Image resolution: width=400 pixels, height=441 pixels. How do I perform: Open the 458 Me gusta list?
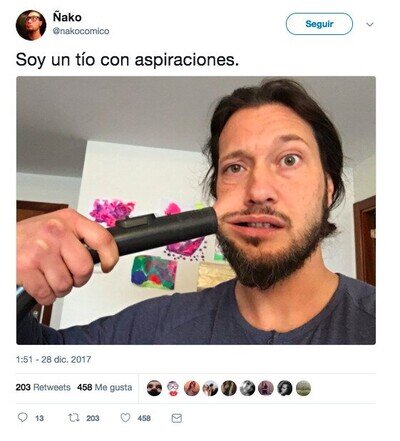click(105, 387)
